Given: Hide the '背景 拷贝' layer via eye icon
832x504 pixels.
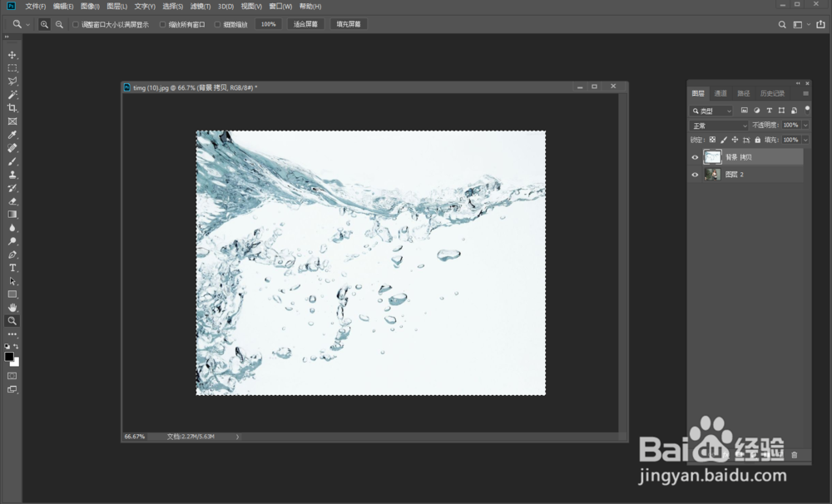Looking at the screenshot, I should point(695,157).
